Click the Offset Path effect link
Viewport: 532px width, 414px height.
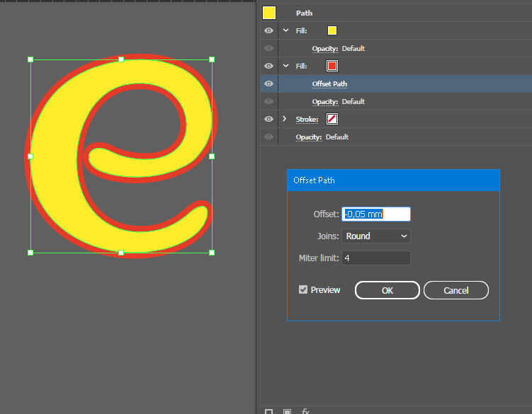(x=329, y=84)
